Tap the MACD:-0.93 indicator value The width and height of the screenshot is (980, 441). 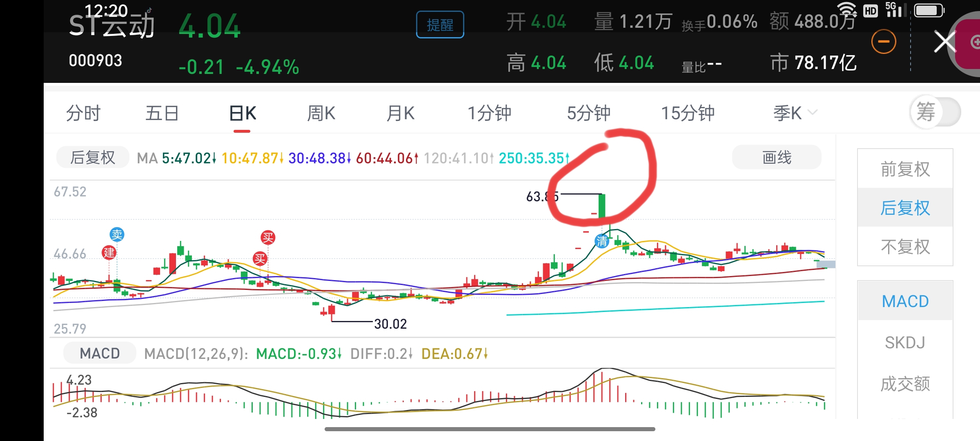click(x=298, y=354)
